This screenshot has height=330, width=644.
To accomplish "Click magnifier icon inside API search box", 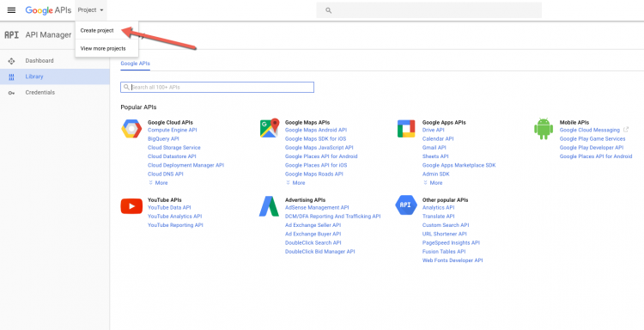I will click(126, 87).
